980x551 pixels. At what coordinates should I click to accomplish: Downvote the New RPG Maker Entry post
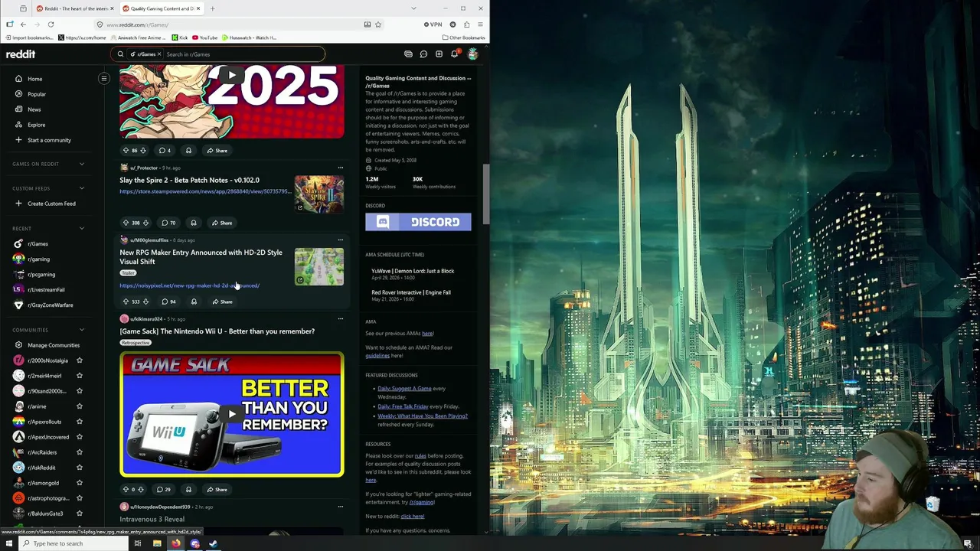tap(145, 302)
